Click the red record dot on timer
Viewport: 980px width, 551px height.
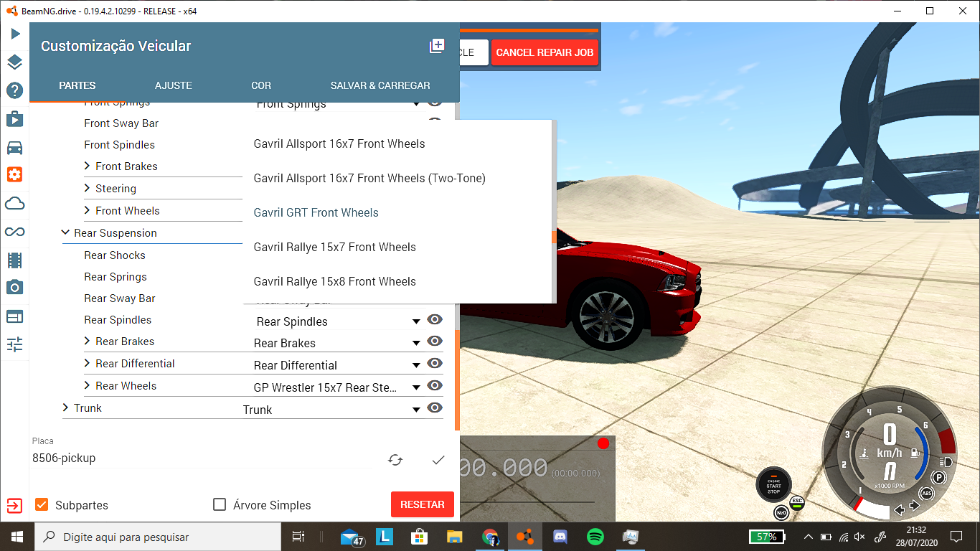tap(603, 443)
